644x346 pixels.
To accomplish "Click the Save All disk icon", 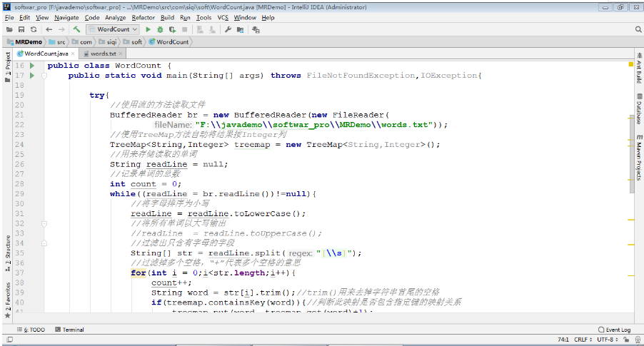I will [x=21, y=29].
